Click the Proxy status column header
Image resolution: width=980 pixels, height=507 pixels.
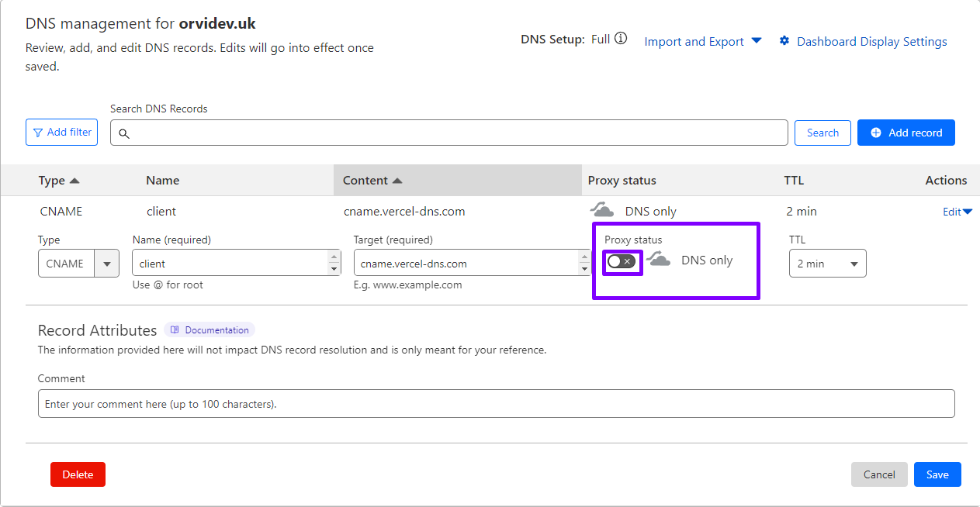[x=622, y=181]
